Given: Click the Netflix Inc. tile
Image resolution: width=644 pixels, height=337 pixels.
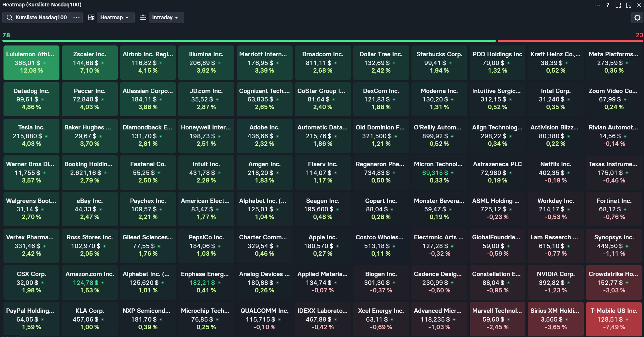Looking at the screenshot, I should 556,173.
